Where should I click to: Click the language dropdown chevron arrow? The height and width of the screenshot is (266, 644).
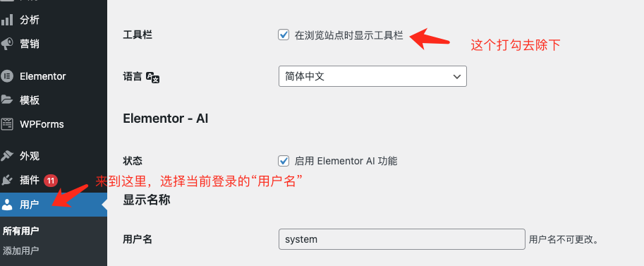coord(456,76)
